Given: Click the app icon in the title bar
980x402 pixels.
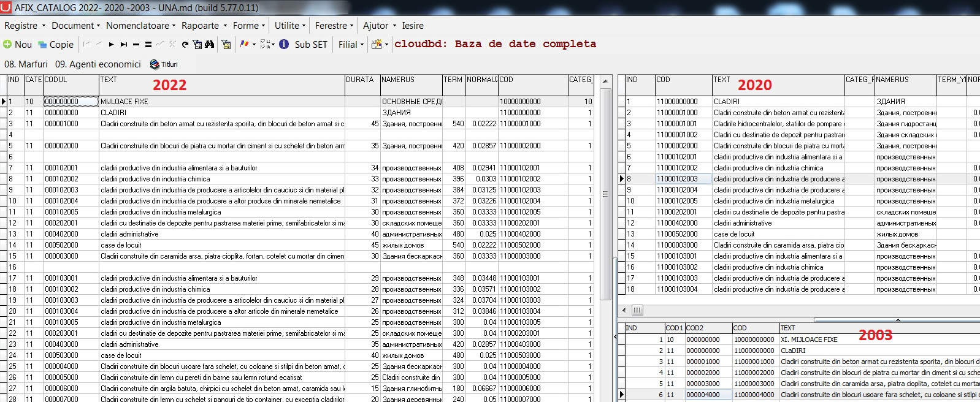Looking at the screenshot, I should click(6, 7).
